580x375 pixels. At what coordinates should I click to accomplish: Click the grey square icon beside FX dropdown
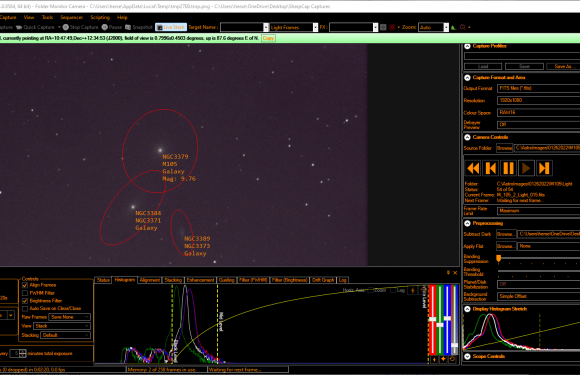click(383, 27)
